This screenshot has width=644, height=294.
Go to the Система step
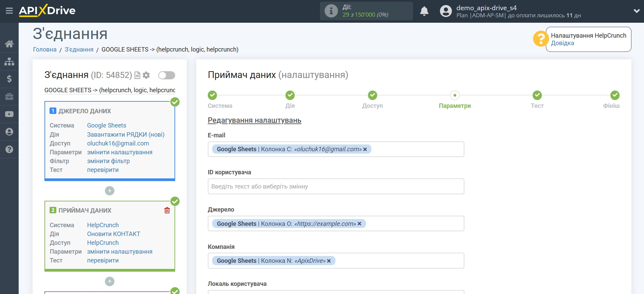coord(213,95)
